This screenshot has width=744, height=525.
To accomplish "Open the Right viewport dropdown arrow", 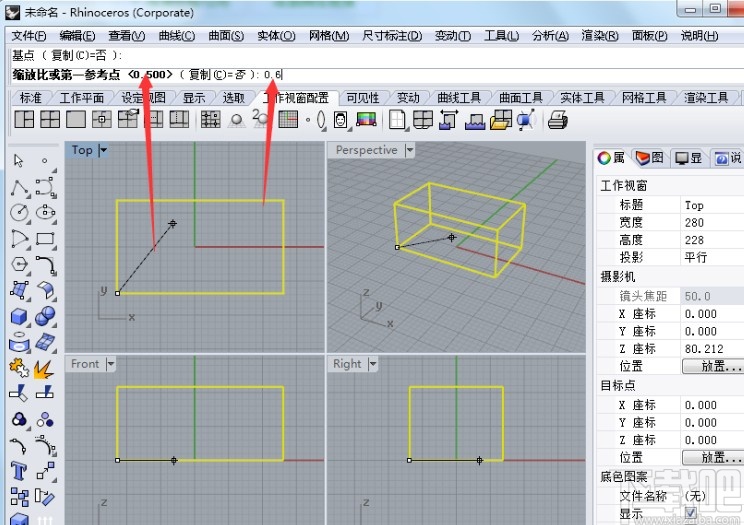I will coord(373,364).
